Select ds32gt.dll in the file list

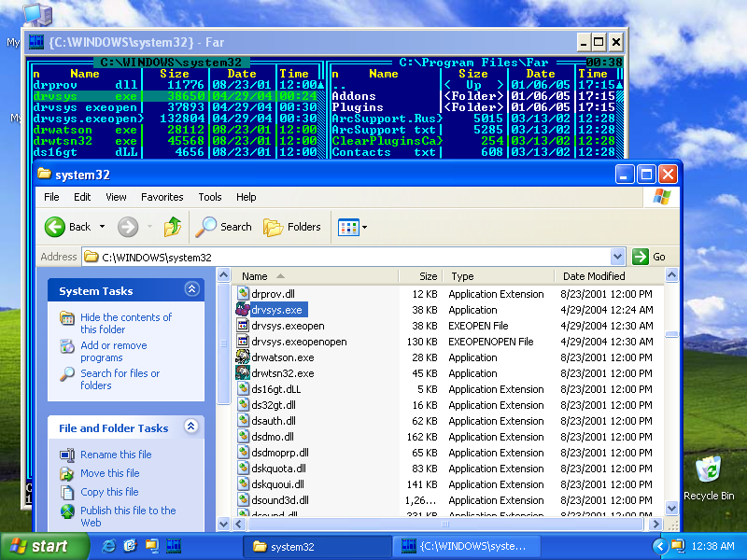click(x=274, y=405)
